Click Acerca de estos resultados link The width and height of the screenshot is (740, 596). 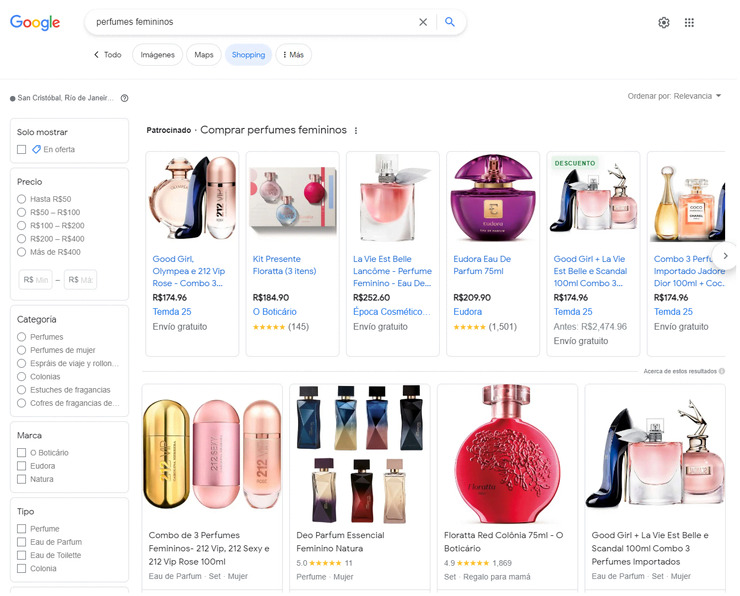[680, 371]
